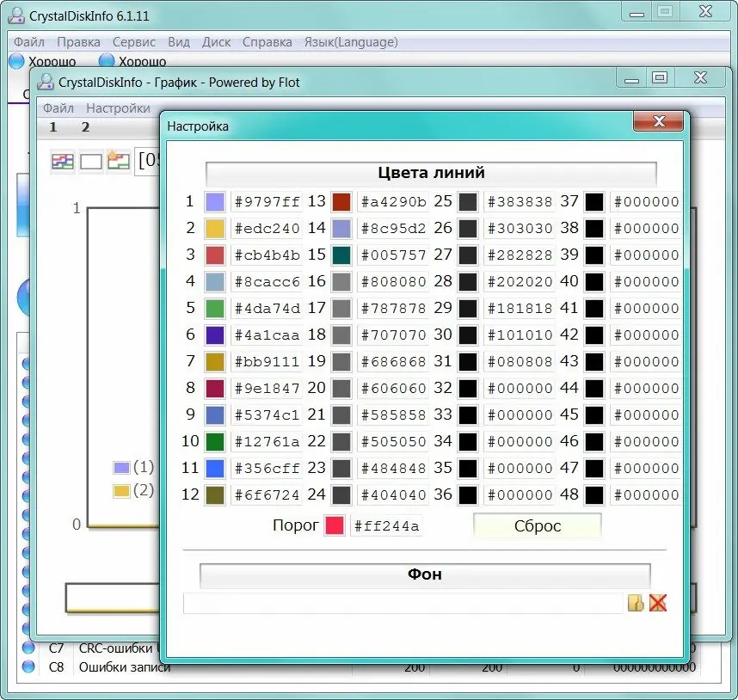The height and width of the screenshot is (700, 738).
Task: Edit line 48 hex field #000000
Action: pyautogui.click(x=646, y=494)
